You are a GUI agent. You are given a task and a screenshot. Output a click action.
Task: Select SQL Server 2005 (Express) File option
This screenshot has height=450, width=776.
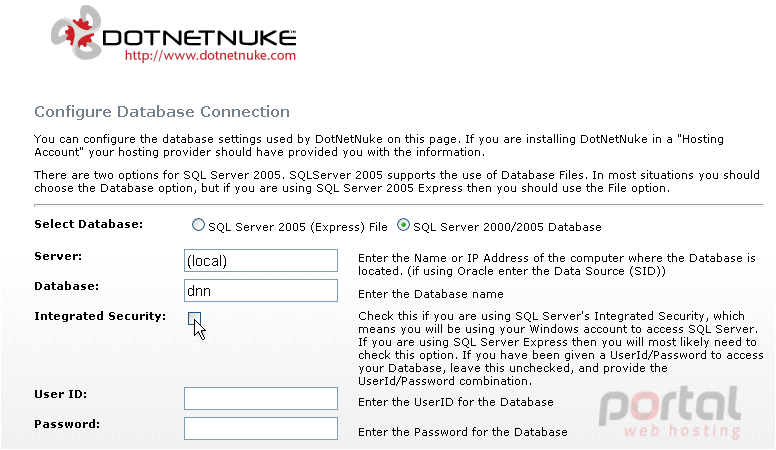click(x=198, y=225)
